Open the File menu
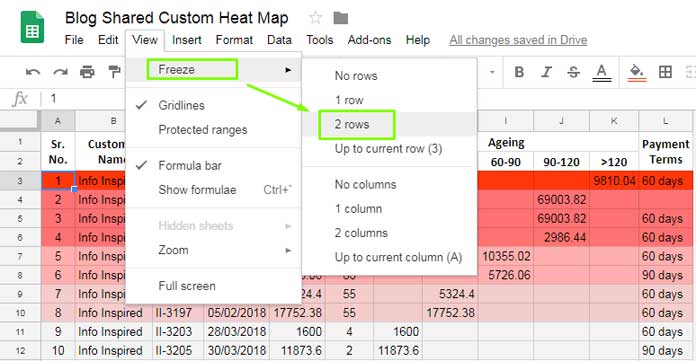 (74, 40)
